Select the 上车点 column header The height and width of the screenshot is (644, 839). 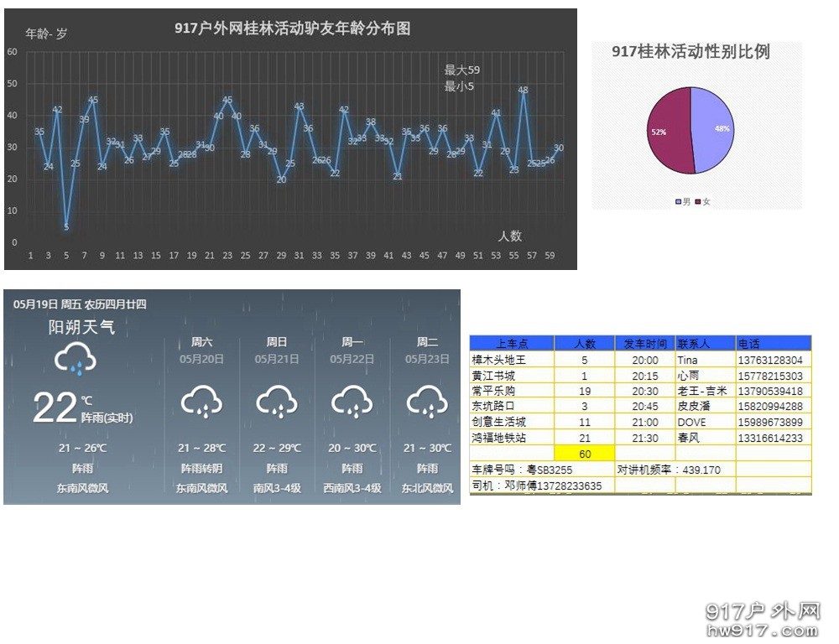[513, 343]
